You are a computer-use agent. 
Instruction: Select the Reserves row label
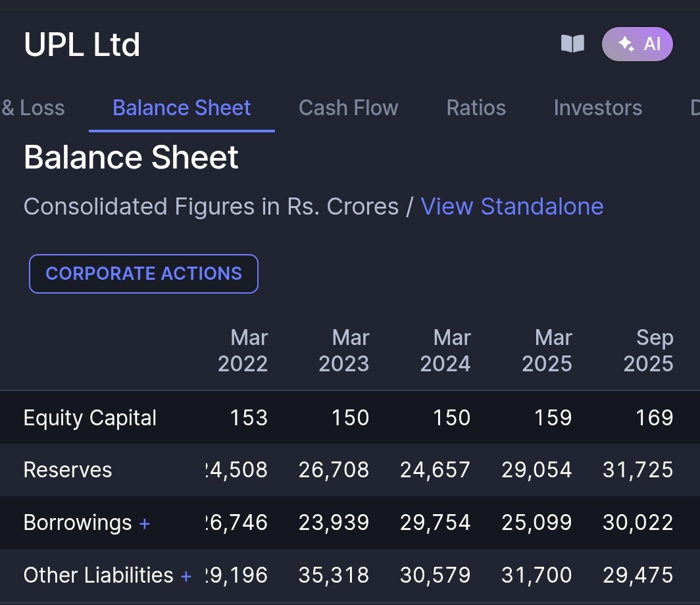point(67,469)
